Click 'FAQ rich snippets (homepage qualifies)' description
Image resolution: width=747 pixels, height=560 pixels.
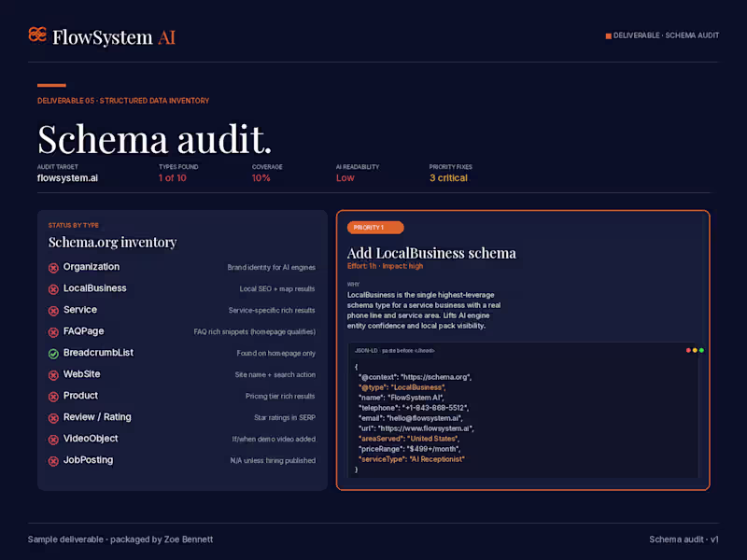tap(254, 332)
